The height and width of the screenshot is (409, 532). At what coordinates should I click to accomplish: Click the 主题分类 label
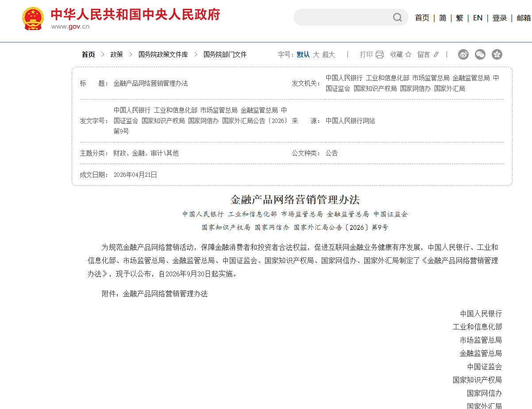coord(94,153)
